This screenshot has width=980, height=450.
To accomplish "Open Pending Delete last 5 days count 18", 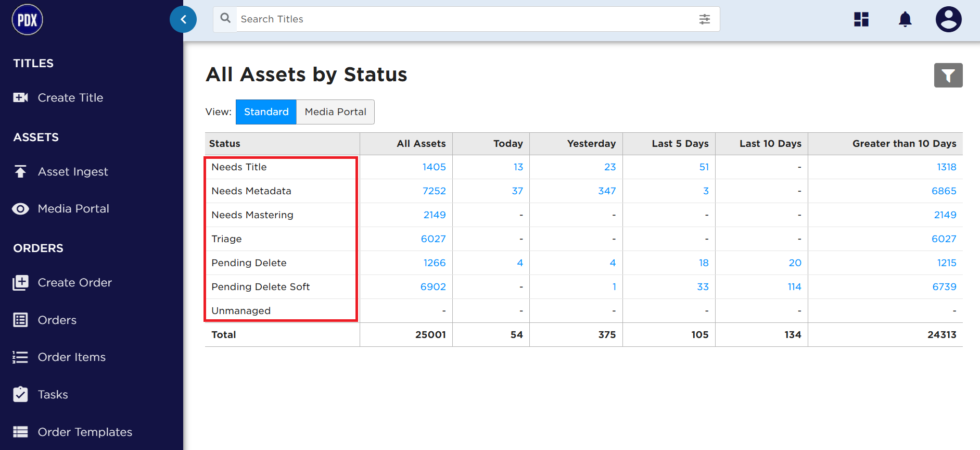I will [x=704, y=263].
